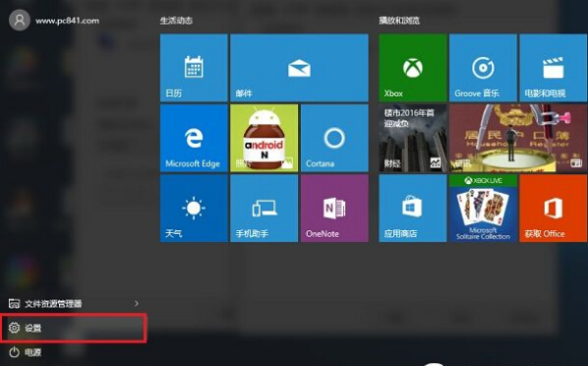Image resolution: width=588 pixels, height=366 pixels.
Task: Open the 邮件 mail tile
Action: coord(299,68)
